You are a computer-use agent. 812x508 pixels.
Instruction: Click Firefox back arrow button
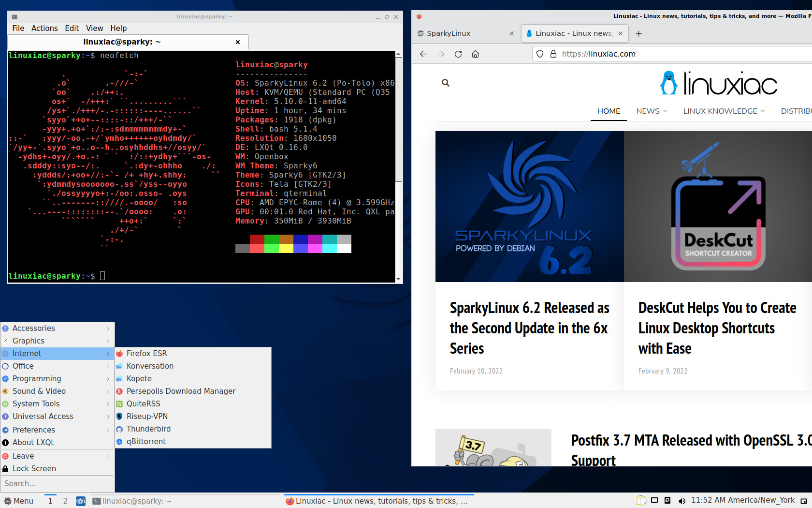pyautogui.click(x=423, y=54)
